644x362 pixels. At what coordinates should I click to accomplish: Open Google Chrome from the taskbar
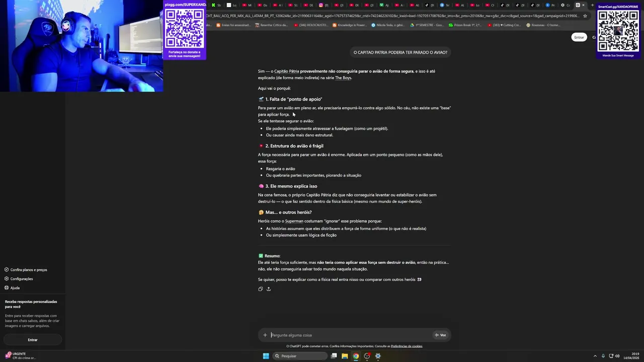(x=356, y=356)
